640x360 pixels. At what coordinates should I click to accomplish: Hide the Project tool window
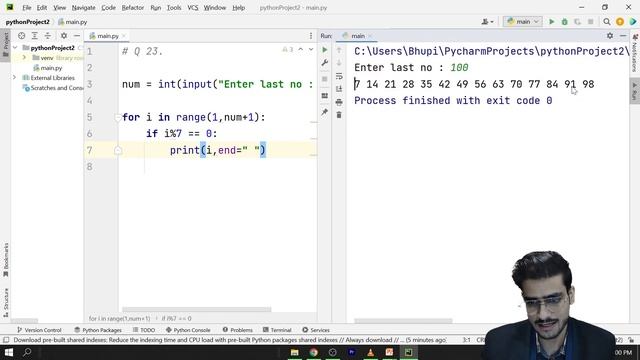pyautogui.click(x=77, y=36)
